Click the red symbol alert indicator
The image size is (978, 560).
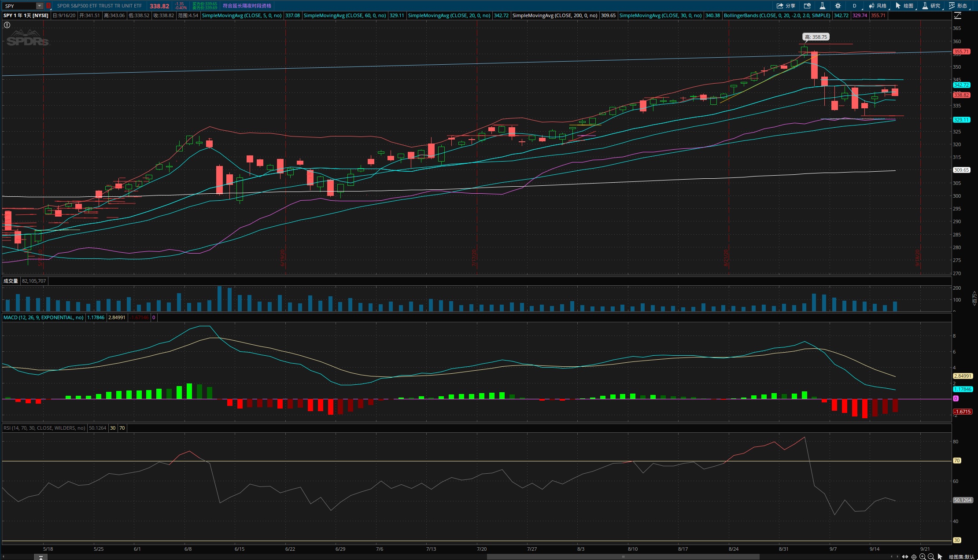48,6
